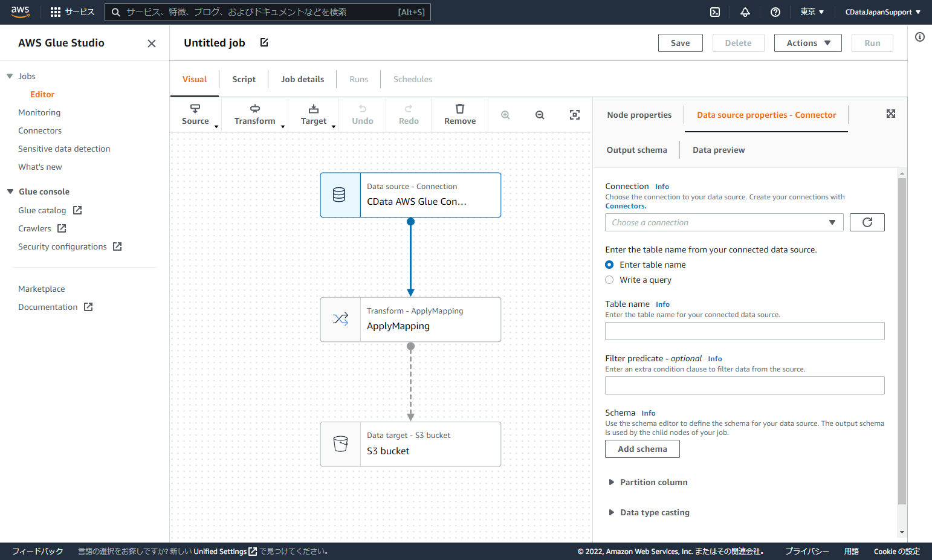Open the Transform tool in the toolbar
This screenshot has width=932, height=560.
[x=254, y=115]
